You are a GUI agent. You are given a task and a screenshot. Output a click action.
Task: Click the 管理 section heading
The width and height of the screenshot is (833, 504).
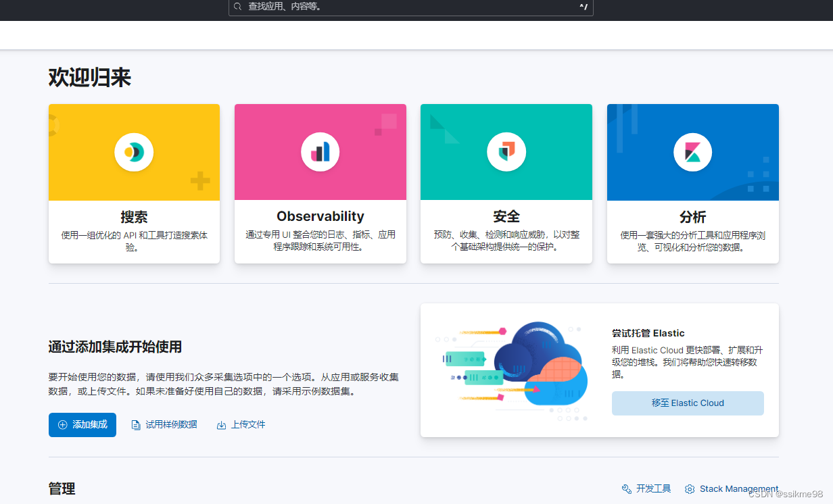(x=62, y=488)
